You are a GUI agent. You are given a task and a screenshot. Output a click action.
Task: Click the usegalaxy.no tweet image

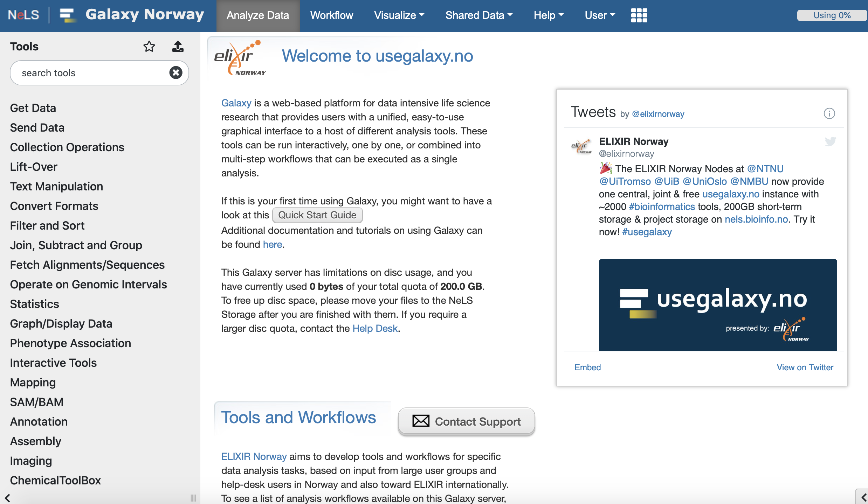pyautogui.click(x=718, y=304)
